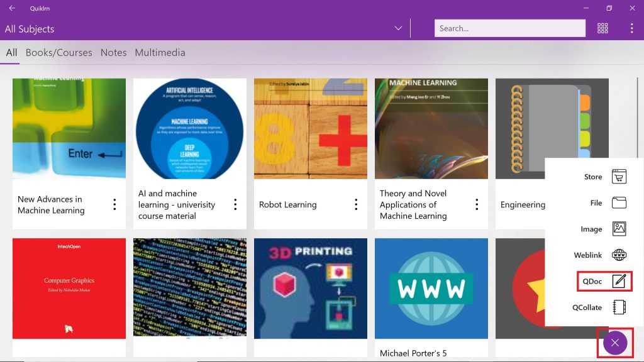The image size is (644, 362).
Task: Go back using the arrow icon
Action: point(12,8)
